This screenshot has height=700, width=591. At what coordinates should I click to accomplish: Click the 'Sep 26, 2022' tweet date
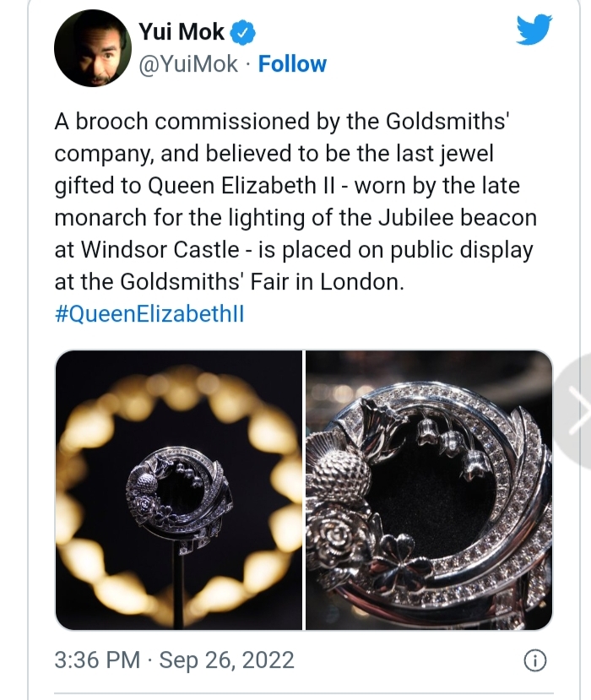[x=225, y=659]
